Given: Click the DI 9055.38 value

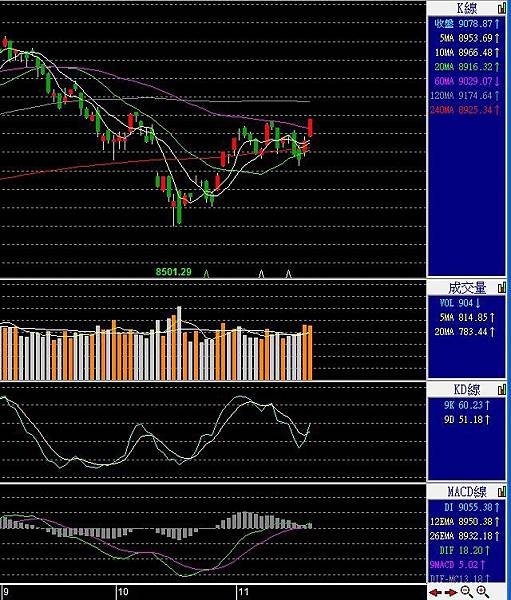Looking at the screenshot, I should [472, 507].
